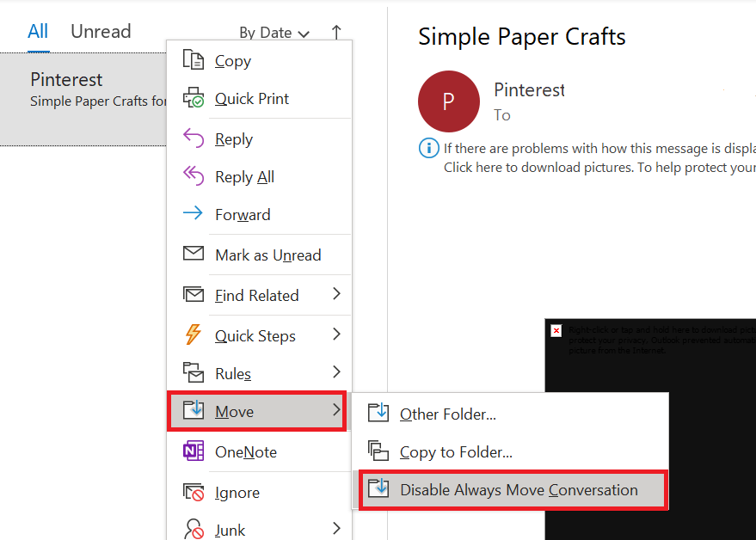Click the Copy to Folder icon

tap(378, 451)
